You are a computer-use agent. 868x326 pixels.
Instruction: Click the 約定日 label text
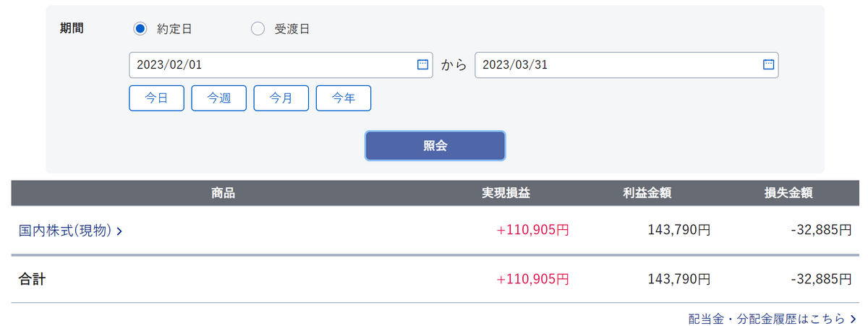click(174, 29)
